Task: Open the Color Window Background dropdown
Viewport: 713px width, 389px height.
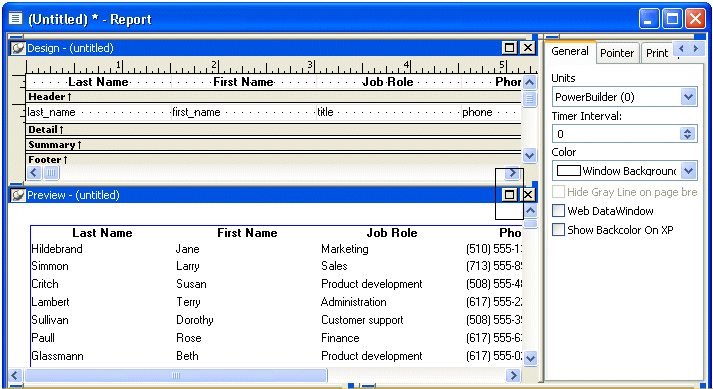Action: [688, 171]
